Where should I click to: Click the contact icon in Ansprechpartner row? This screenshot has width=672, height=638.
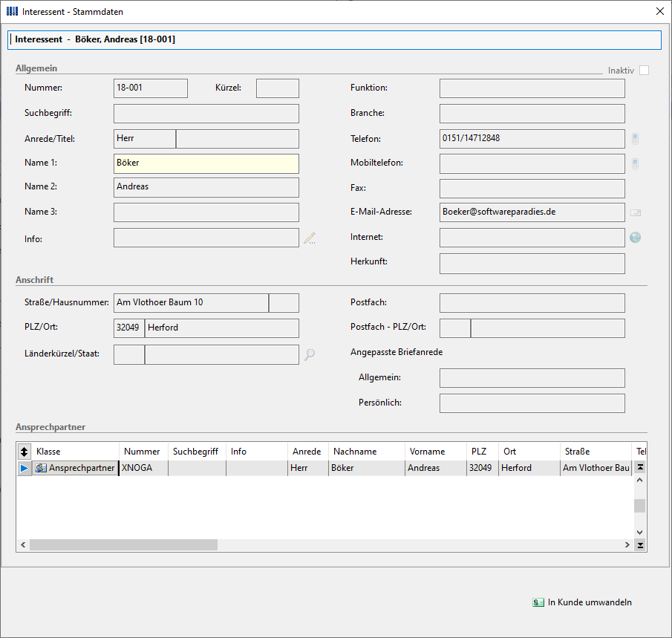pos(41,468)
